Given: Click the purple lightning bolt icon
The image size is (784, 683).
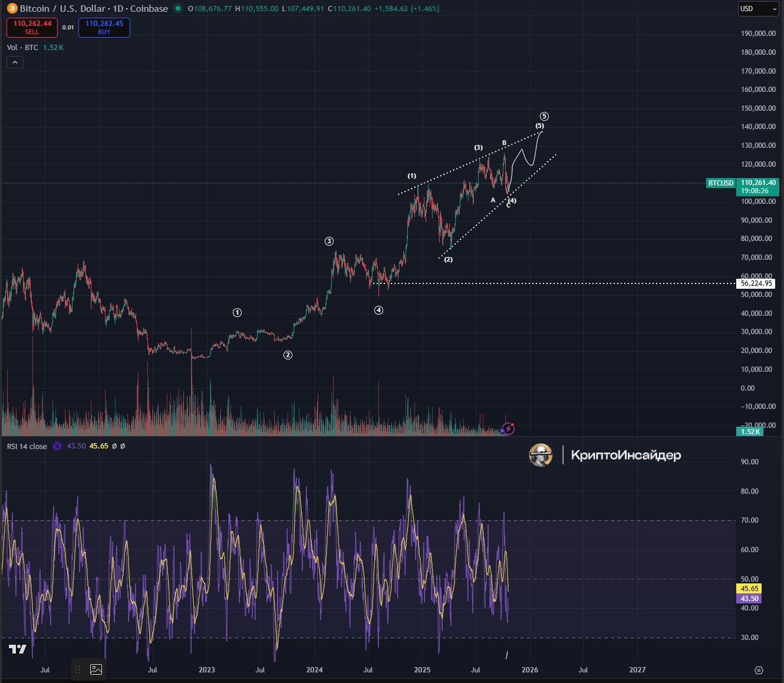Looking at the screenshot, I should (x=509, y=429).
